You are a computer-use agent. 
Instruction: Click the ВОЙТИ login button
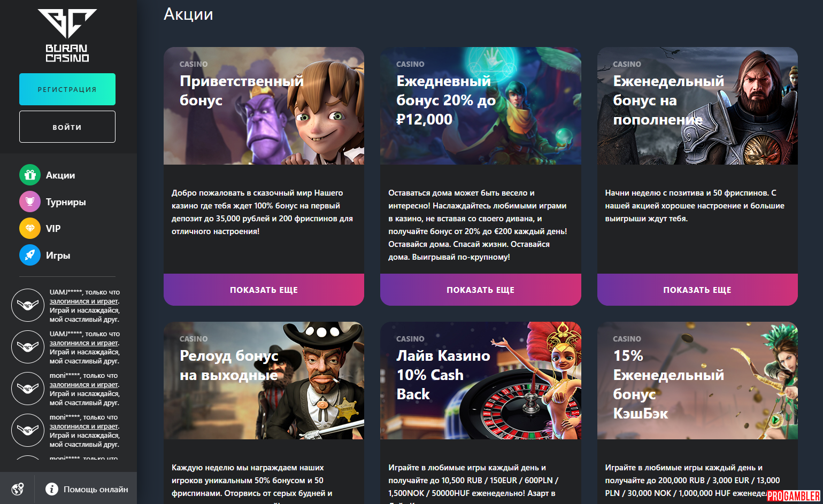[67, 127]
